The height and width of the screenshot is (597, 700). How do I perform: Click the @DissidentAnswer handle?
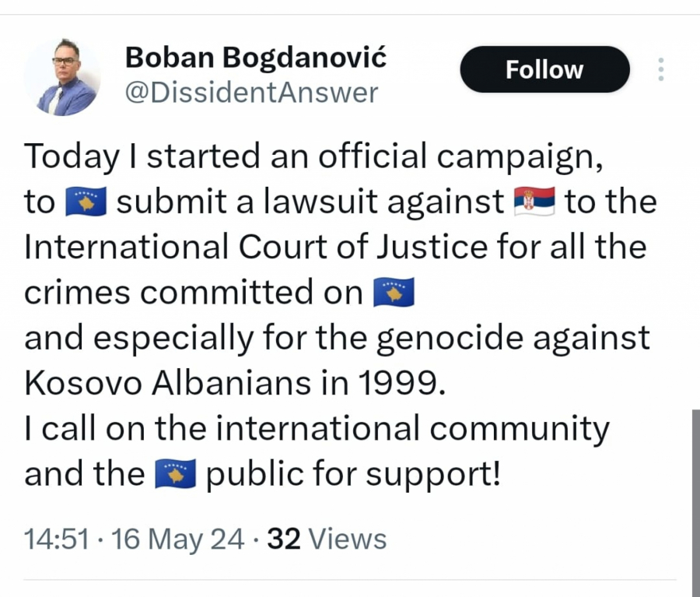pos(251,93)
